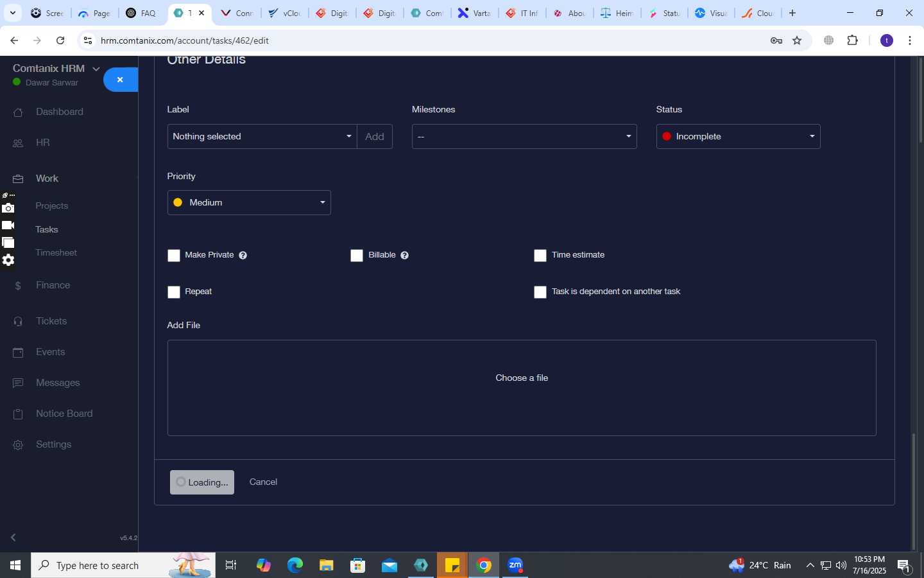Open Zoom from the Windows taskbar

(515, 565)
